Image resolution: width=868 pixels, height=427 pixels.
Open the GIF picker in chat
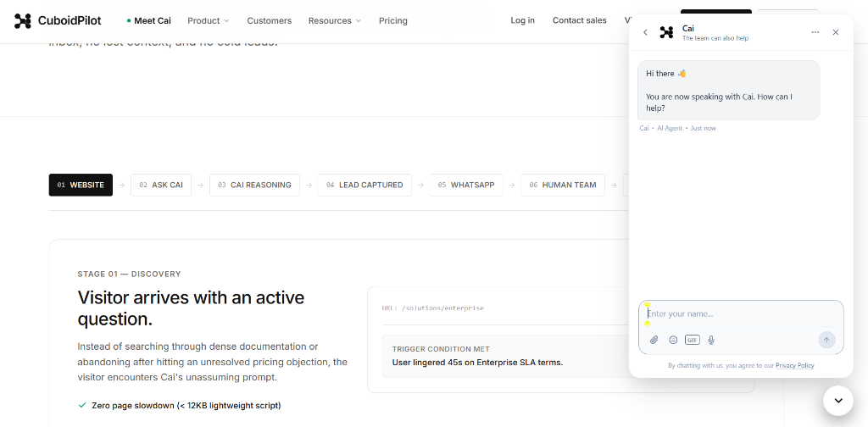click(x=693, y=341)
